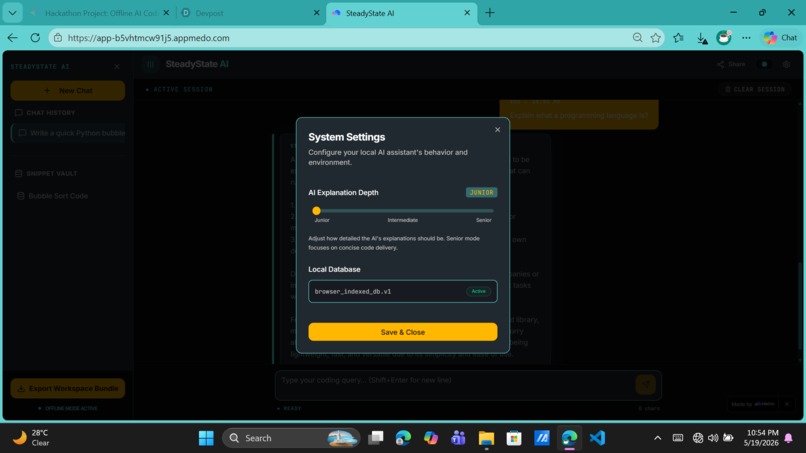This screenshot has height=453, width=806.
Task: Close the Devpost browser tab
Action: (x=316, y=13)
